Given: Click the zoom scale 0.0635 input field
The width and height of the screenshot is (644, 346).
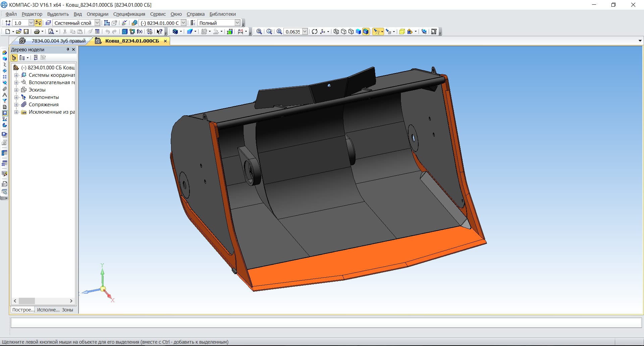Looking at the screenshot, I should click(292, 32).
